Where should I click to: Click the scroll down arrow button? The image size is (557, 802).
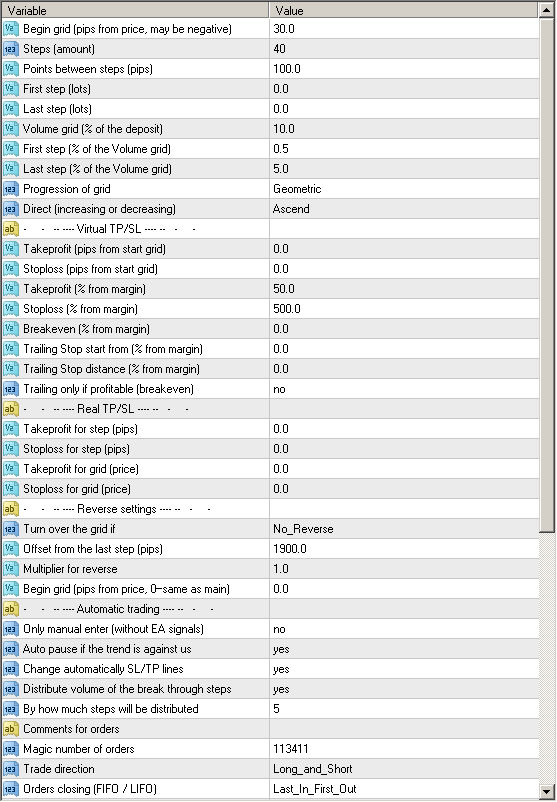(547, 790)
